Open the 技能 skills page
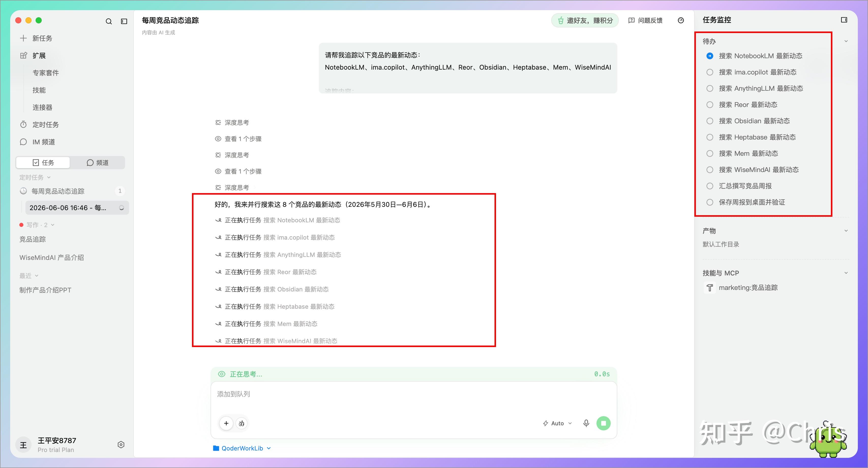Screen dimensions: 868x468 [39, 90]
